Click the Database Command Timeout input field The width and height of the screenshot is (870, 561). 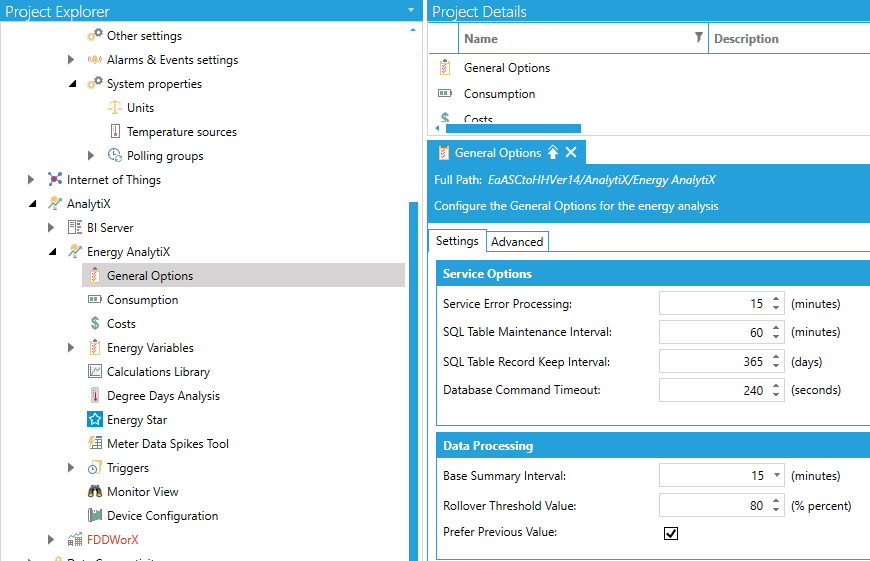pos(713,390)
